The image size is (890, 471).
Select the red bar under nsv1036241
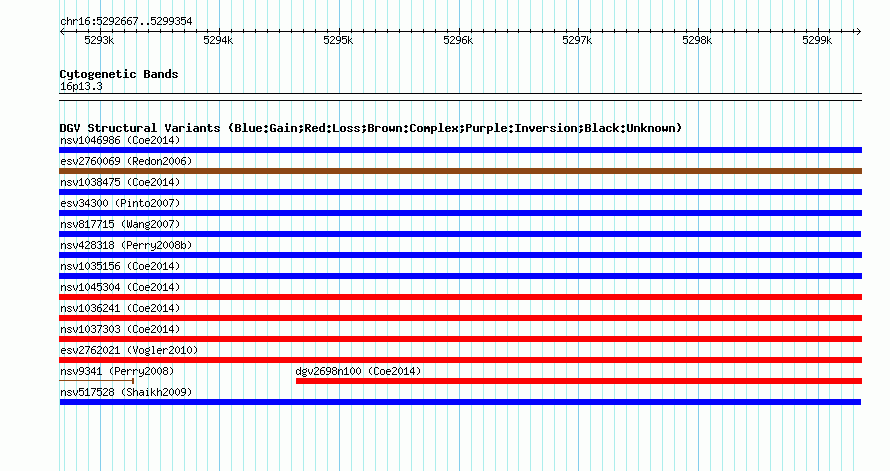pyautogui.click(x=460, y=318)
